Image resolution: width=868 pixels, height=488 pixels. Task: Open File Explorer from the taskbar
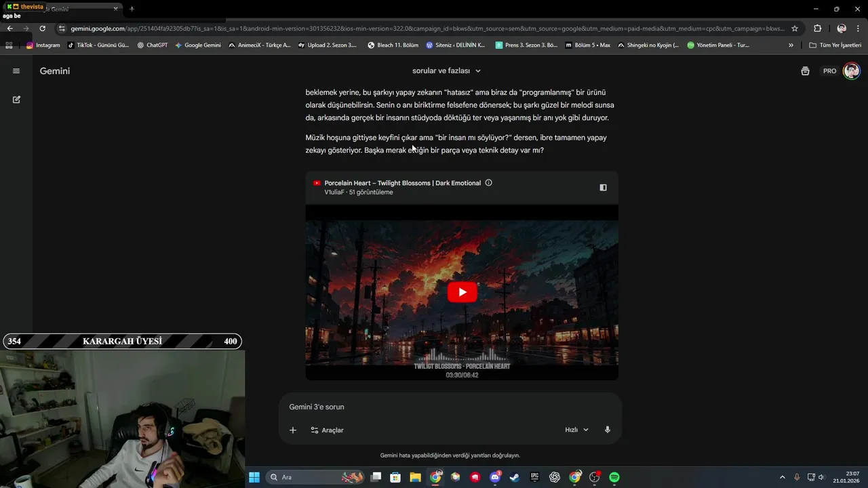[x=415, y=477]
